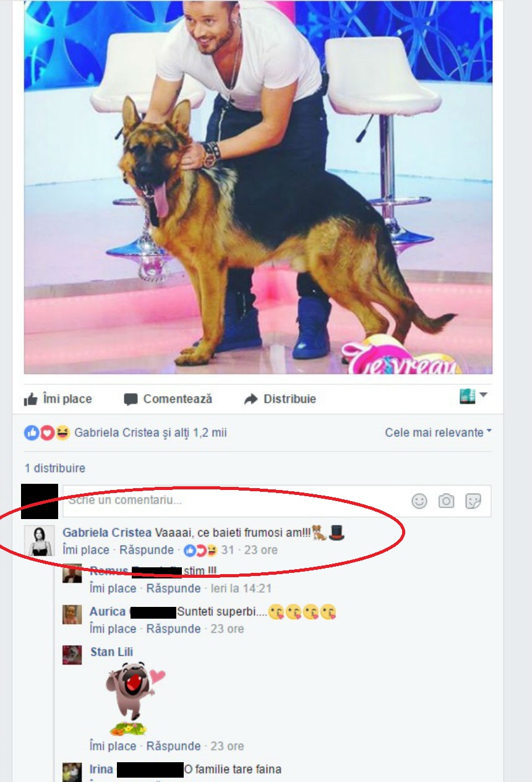Click the camera icon to attach a photo

446,501
